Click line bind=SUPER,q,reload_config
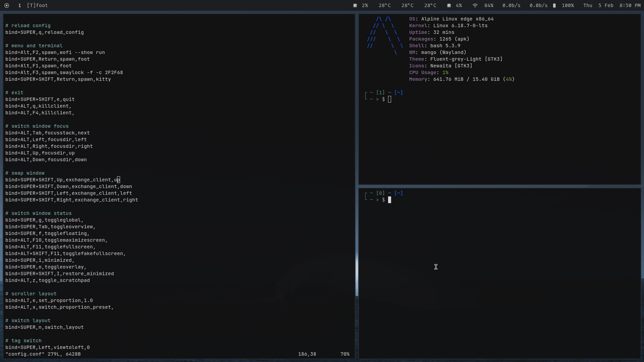Viewport: 644px width, 362px height. 45,32
